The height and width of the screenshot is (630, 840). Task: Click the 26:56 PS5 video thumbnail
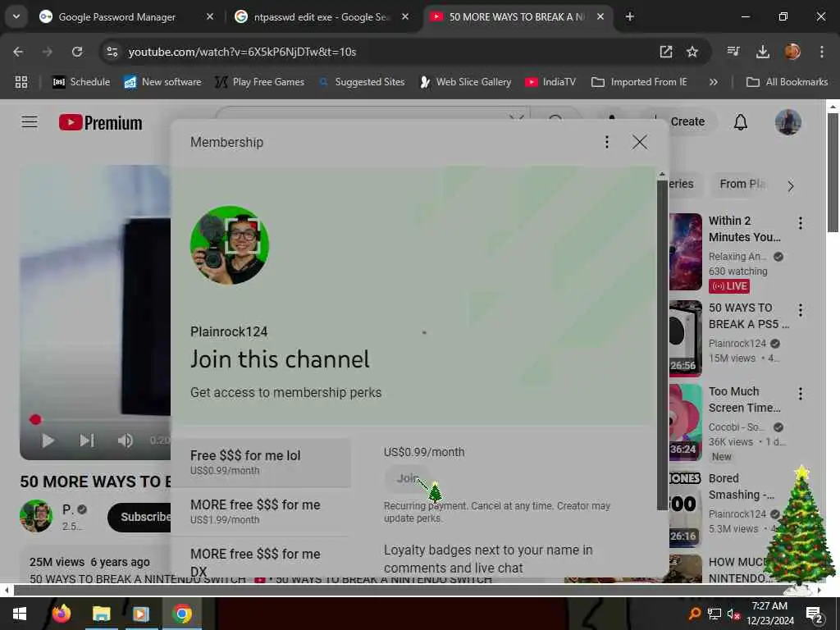tap(685, 337)
